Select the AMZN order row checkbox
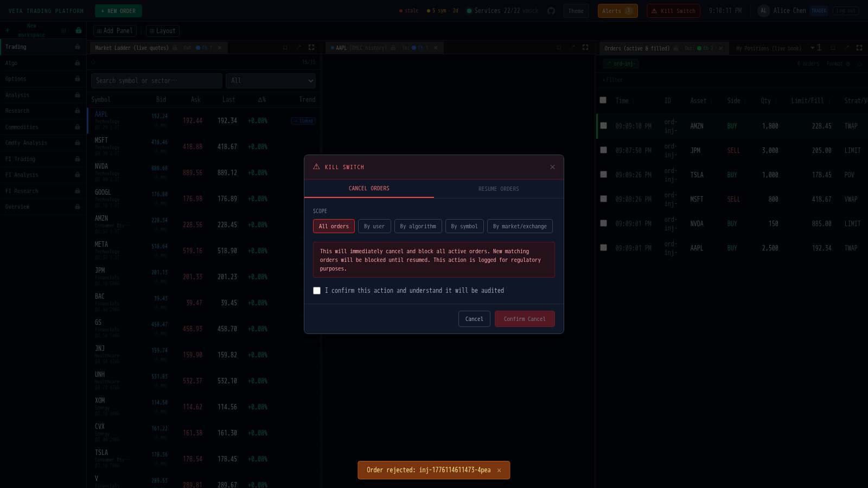868x488 pixels. (x=603, y=126)
